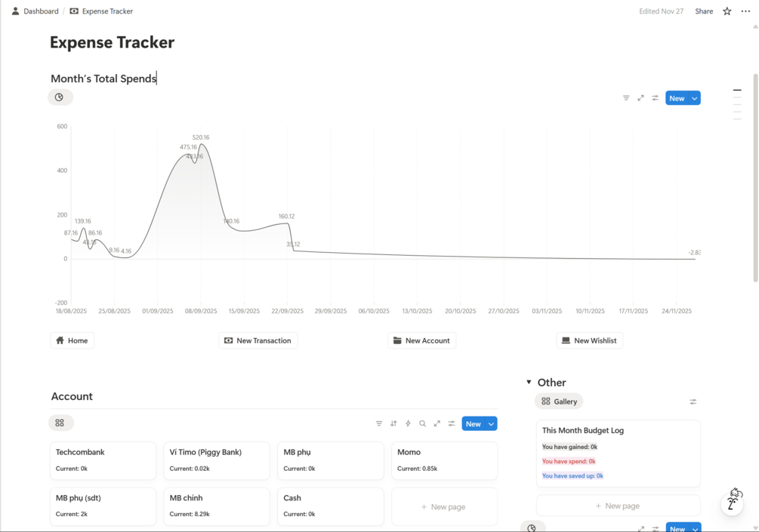
Task: Open the Techcombank account card
Action: (103, 460)
